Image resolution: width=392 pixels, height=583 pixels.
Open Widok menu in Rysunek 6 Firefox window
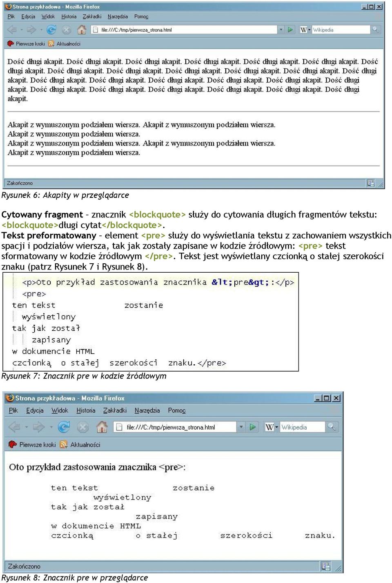(x=48, y=17)
